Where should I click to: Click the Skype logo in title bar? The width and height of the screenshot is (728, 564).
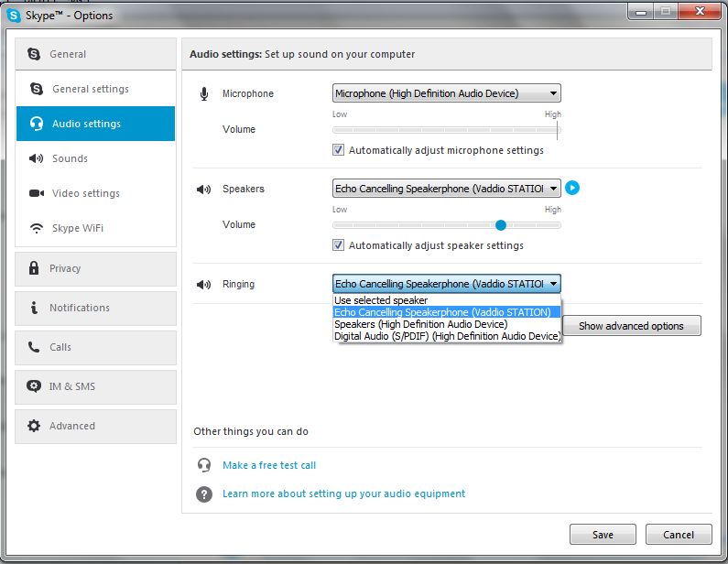pyautogui.click(x=14, y=16)
